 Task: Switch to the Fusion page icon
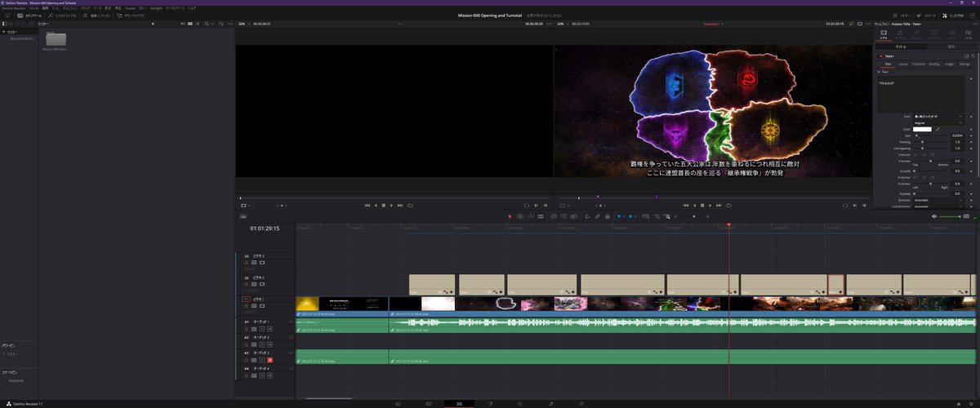490,403
